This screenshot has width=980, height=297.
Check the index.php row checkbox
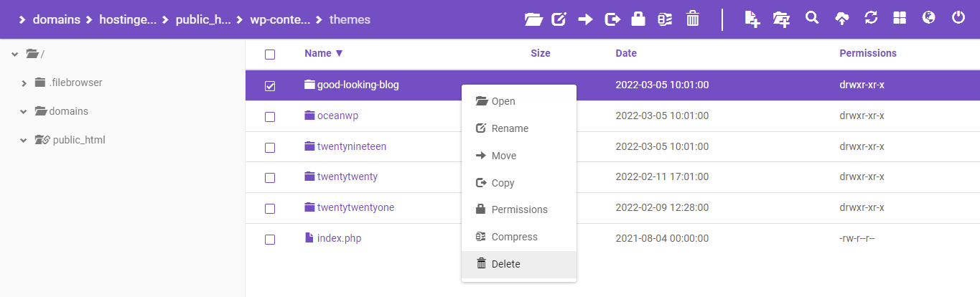(270, 240)
